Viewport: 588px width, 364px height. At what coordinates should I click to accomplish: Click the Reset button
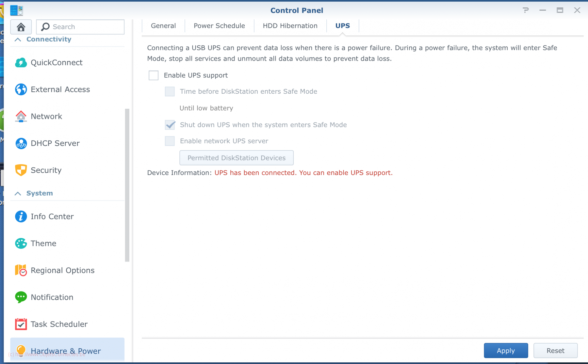(x=555, y=351)
